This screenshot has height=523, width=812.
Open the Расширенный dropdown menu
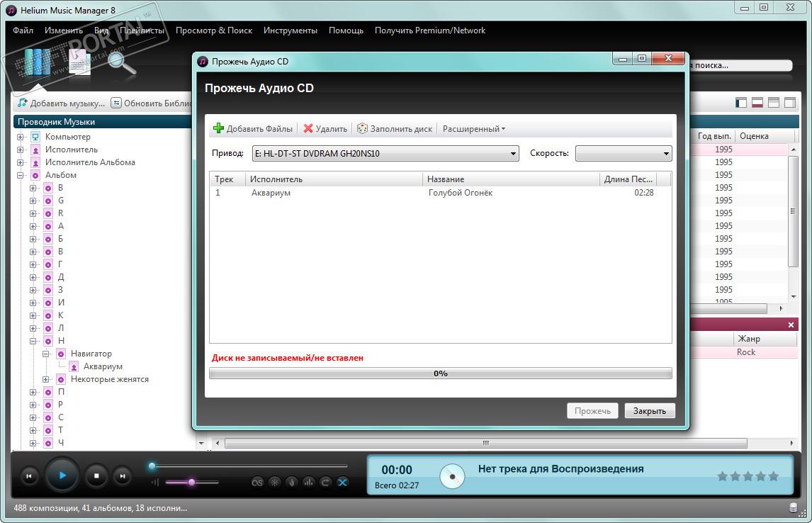click(x=473, y=129)
